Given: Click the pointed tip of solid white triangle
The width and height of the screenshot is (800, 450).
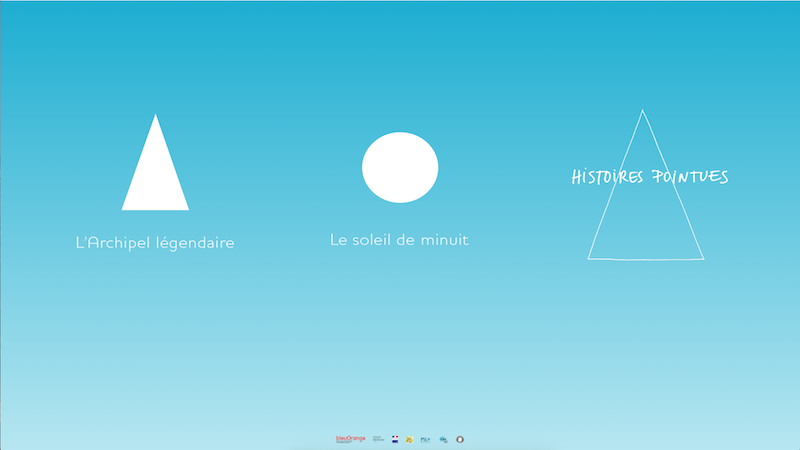Looking at the screenshot, I should 155,118.
